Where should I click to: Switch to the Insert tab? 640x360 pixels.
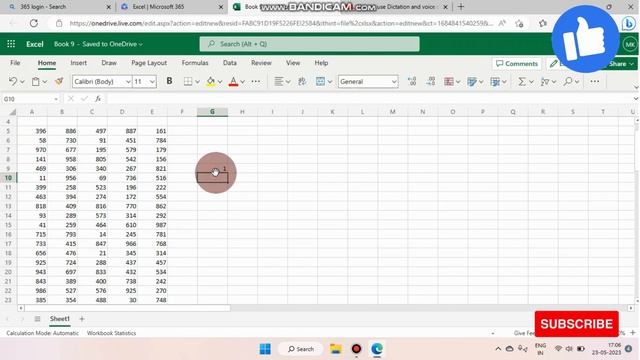point(78,63)
